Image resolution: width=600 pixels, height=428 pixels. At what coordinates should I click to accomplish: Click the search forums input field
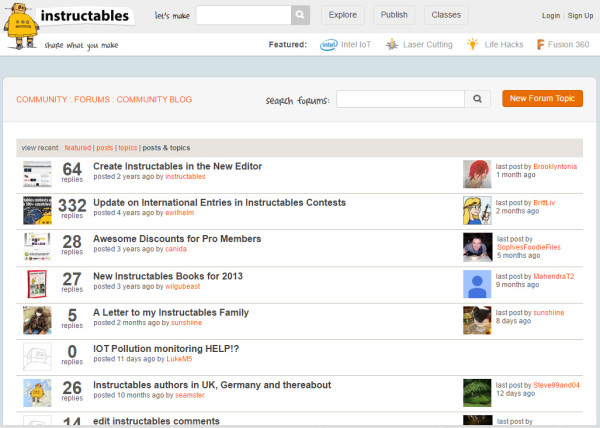click(401, 99)
